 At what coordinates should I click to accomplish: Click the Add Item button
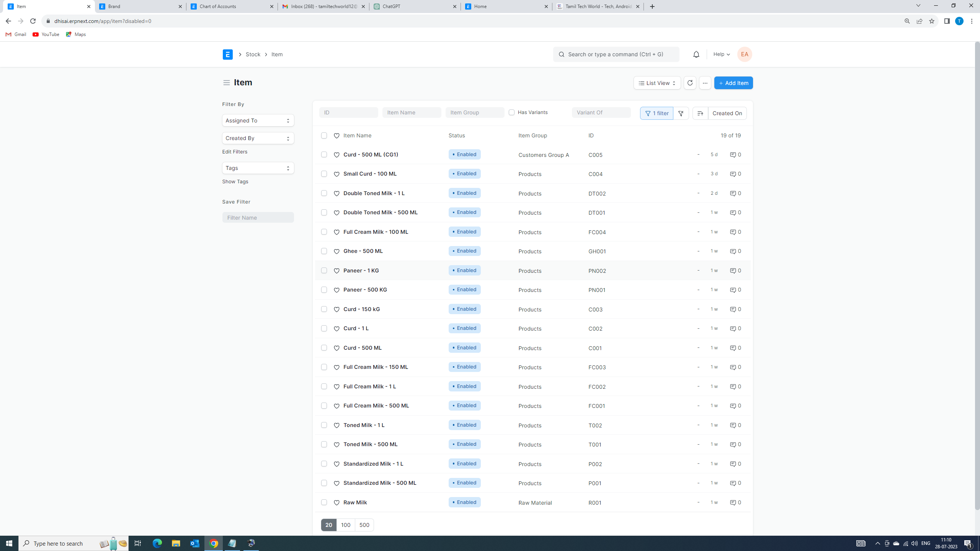click(733, 83)
